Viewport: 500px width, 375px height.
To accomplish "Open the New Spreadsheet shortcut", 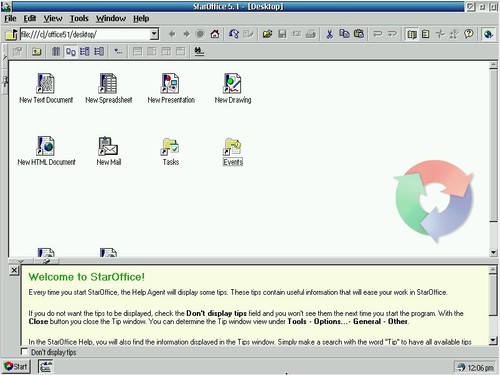I will pyautogui.click(x=108, y=88).
